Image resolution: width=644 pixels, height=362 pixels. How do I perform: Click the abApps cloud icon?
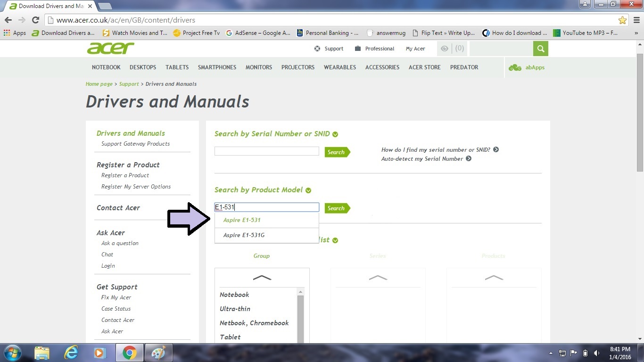click(x=515, y=67)
